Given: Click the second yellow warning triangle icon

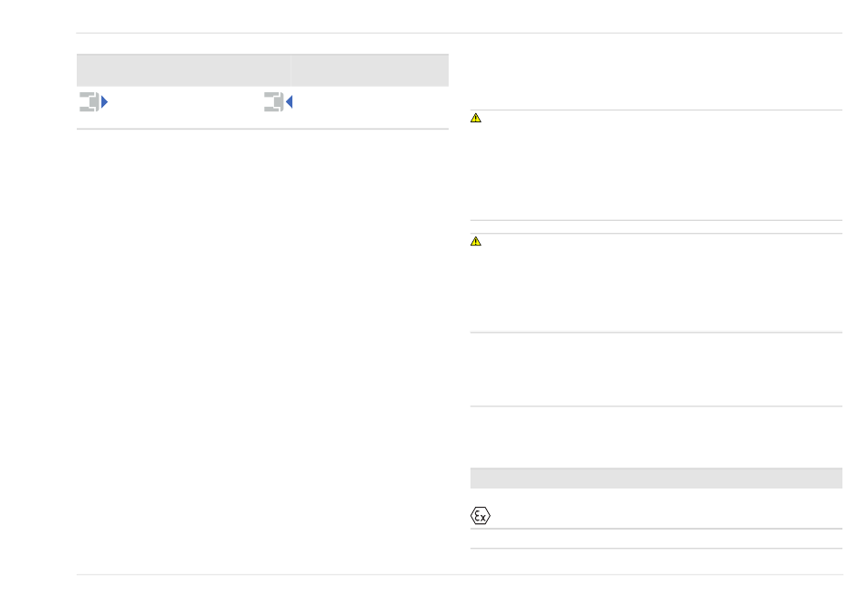Looking at the screenshot, I should (x=475, y=241).
